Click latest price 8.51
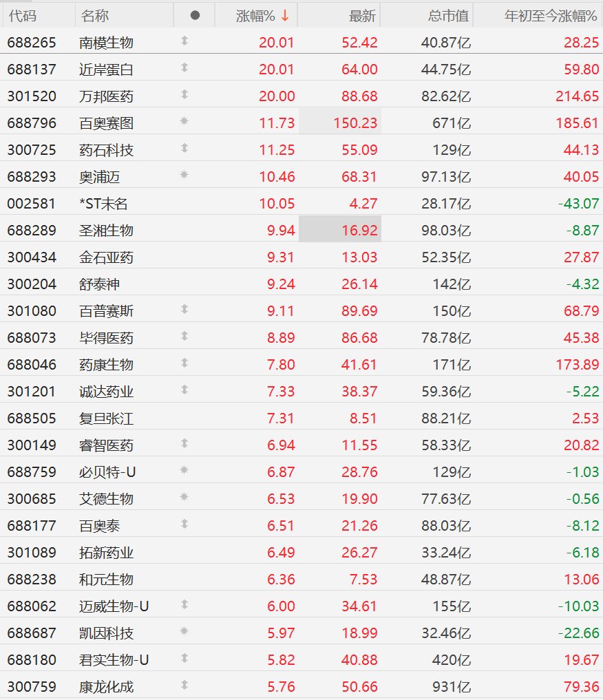This screenshot has height=700, width=603. click(x=363, y=418)
